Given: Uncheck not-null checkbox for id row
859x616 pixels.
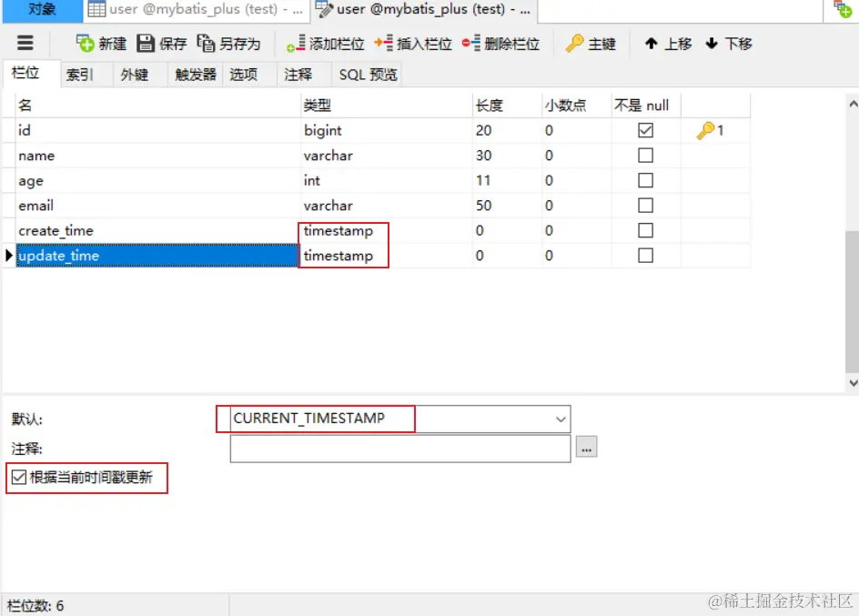Looking at the screenshot, I should click(645, 130).
